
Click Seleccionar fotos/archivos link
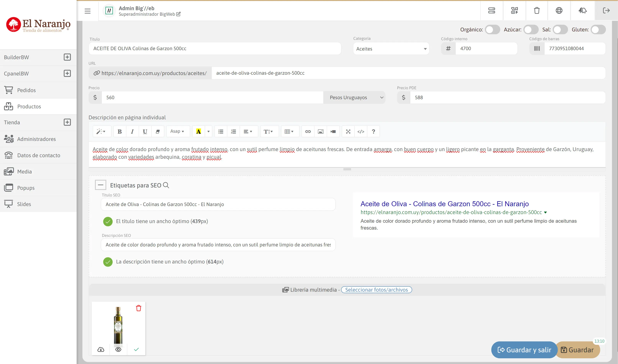[376, 290]
